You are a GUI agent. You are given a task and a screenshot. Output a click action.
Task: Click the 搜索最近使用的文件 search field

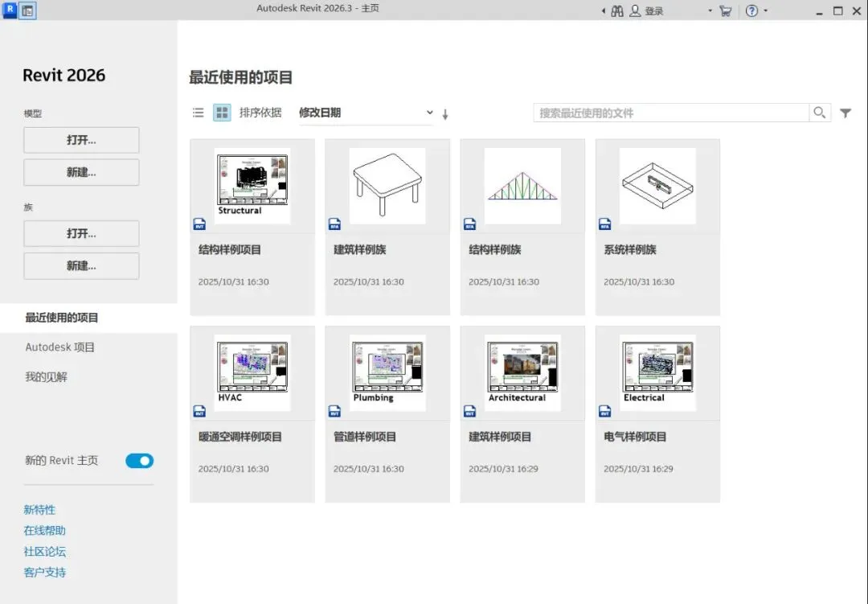click(671, 113)
